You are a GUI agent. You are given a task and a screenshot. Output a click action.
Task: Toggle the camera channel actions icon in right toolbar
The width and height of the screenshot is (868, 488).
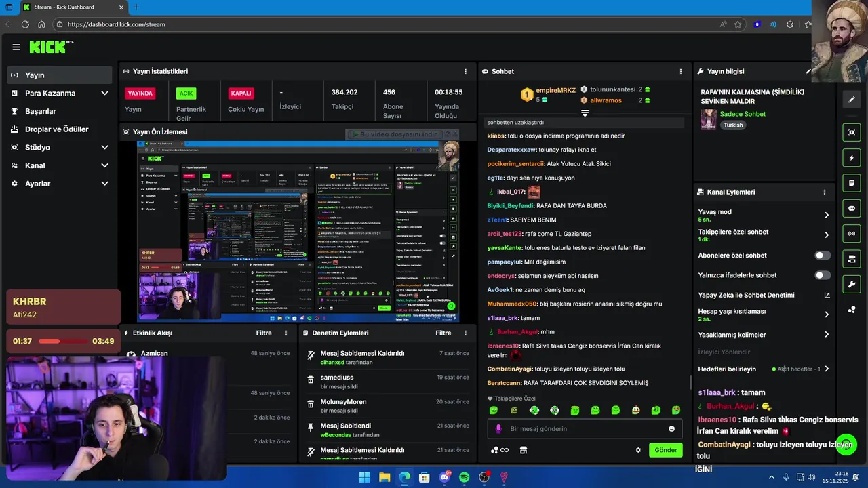click(x=852, y=258)
